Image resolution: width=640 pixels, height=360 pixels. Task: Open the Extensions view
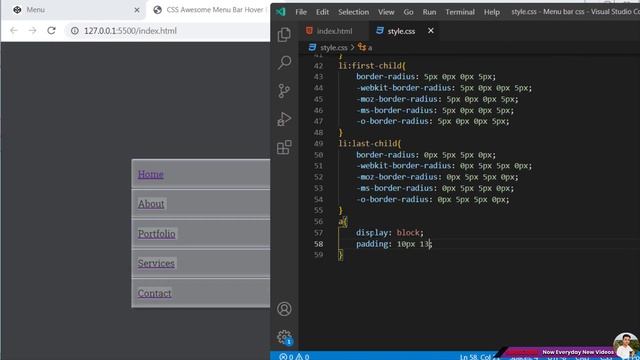coord(284,147)
